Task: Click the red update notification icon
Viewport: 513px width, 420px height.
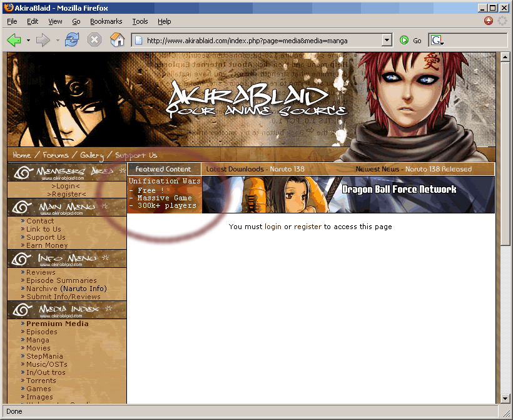Action: 489,21
